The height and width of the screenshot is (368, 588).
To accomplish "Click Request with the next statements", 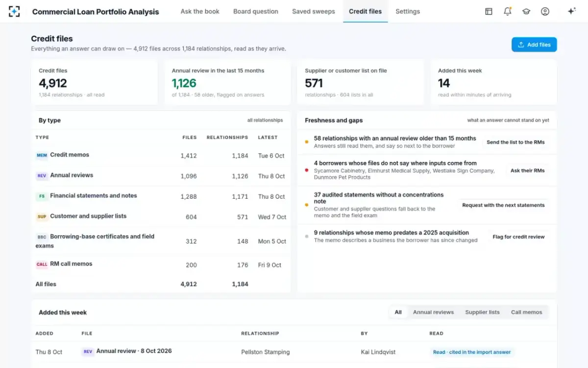I will 503,205.
